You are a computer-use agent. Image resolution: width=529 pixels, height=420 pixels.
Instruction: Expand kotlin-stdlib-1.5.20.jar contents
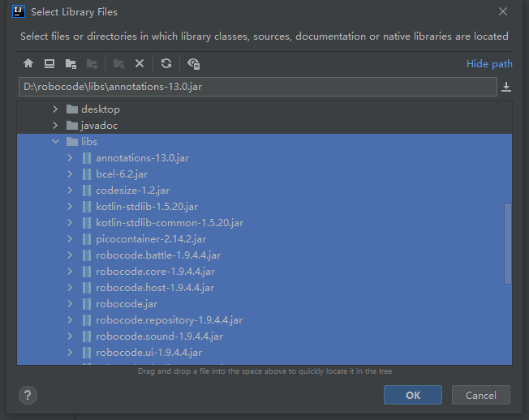coord(70,206)
